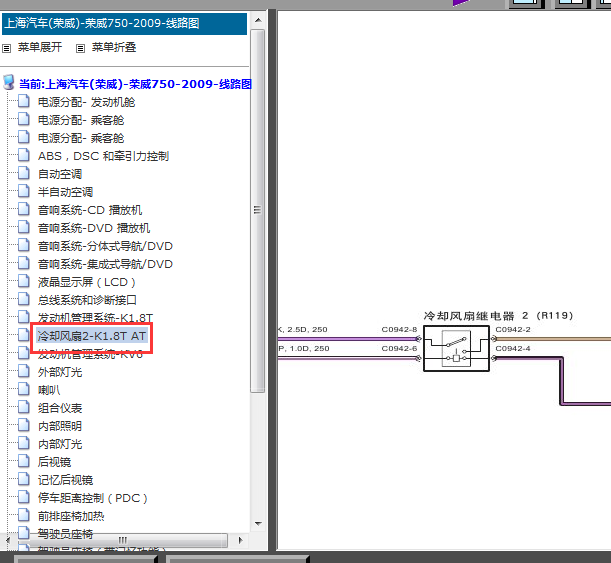The image size is (611, 563).
Task: Click the document icon beside ABS，DSC 和牵引力控制
Action: 24,155
